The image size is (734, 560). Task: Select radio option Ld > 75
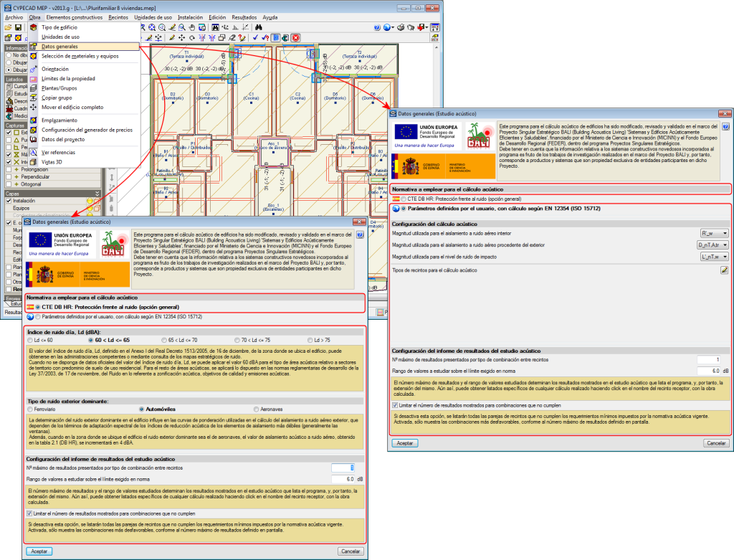pos(310,341)
